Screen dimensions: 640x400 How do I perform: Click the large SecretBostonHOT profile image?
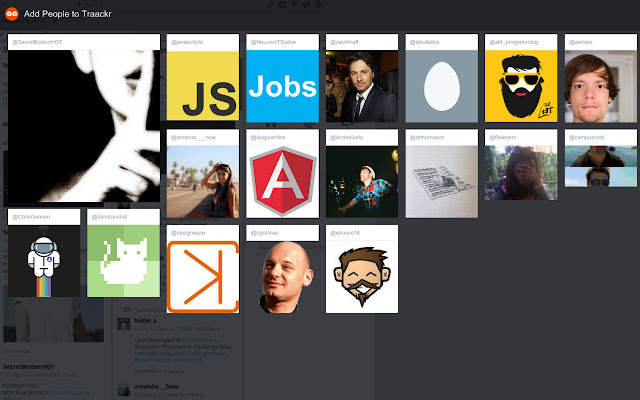84,126
